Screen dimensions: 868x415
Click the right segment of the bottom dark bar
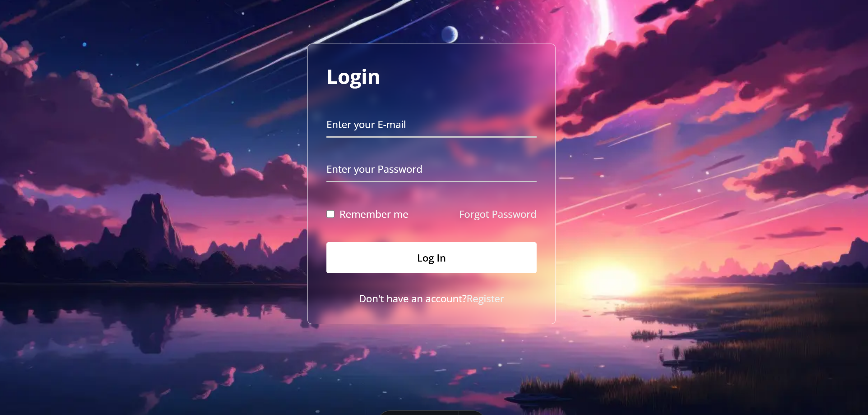point(471,413)
